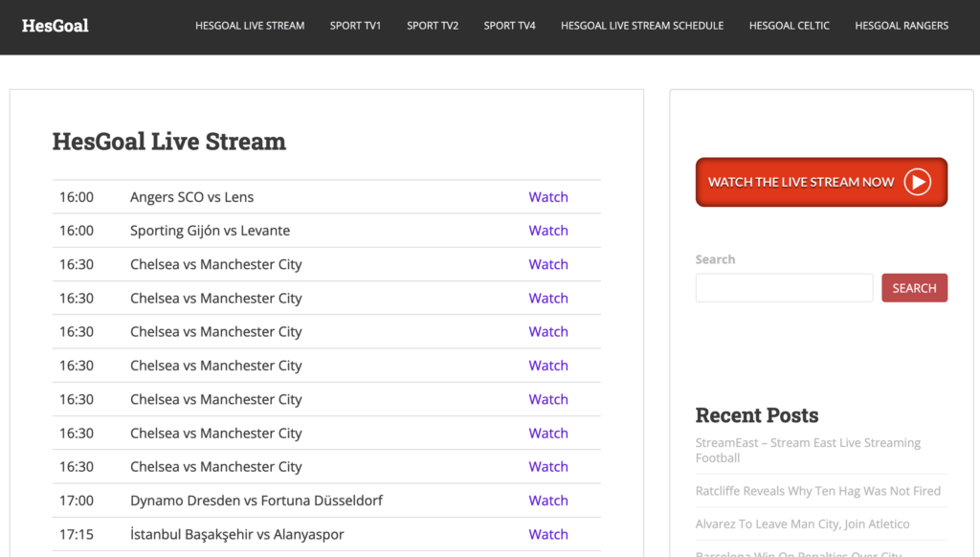Click the Sporting Gijón vs Levante match name
Screen dimensions: 980x557
(x=210, y=231)
